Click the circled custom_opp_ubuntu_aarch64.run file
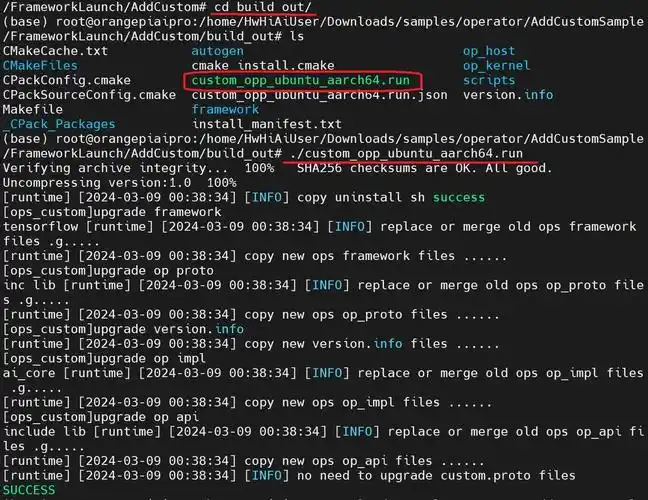The height and width of the screenshot is (500, 648). 300,80
